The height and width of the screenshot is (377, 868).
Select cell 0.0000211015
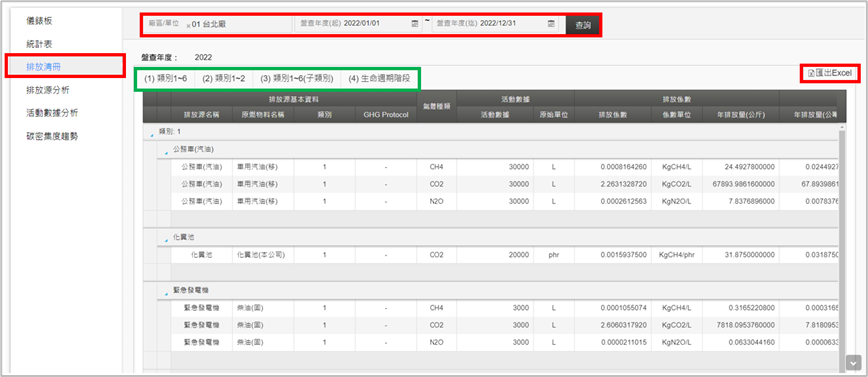624,342
